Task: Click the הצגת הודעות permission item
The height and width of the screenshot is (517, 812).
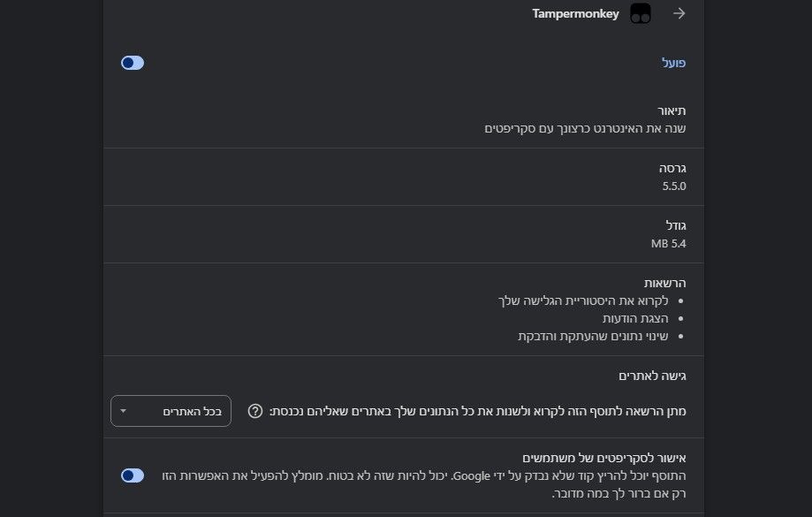Action: (x=635, y=318)
